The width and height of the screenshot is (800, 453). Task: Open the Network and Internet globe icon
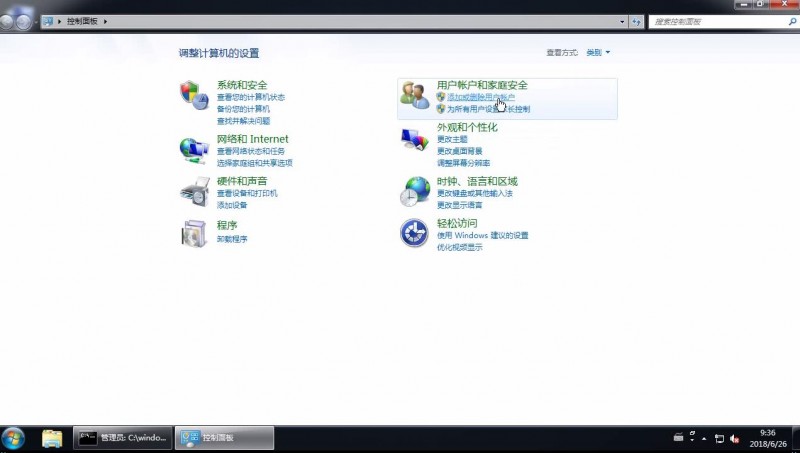pyautogui.click(x=194, y=150)
